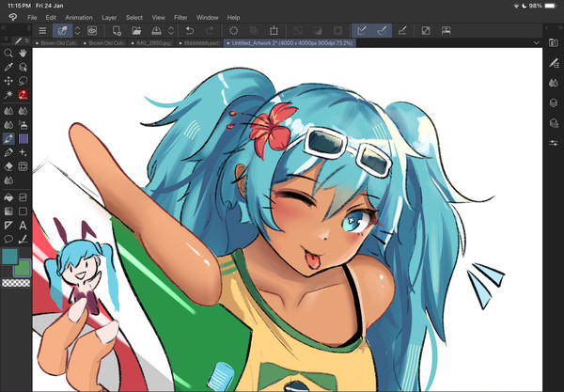Viewport: 564px width, 392px height.
Task: Save the artwork via save icon
Action: pyautogui.click(x=156, y=31)
